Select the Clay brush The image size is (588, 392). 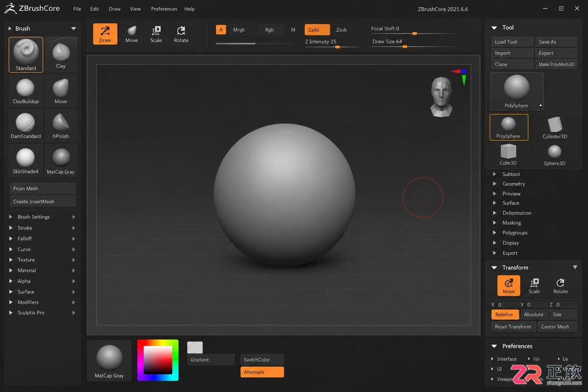click(61, 55)
